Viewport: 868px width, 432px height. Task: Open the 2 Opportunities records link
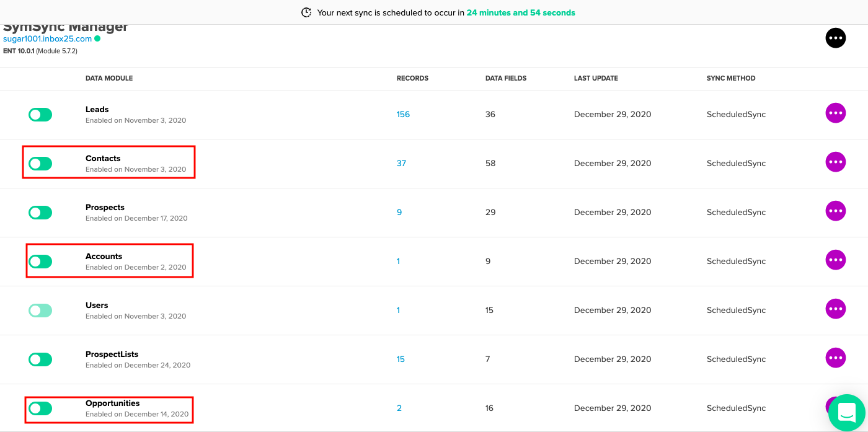pos(399,408)
